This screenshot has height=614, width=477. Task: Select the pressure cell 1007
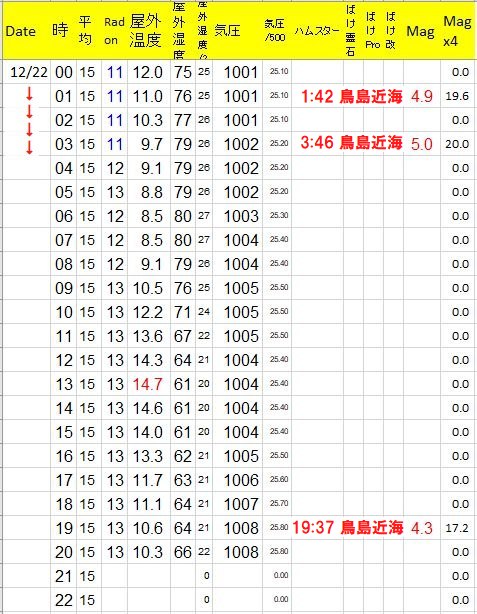(241, 504)
